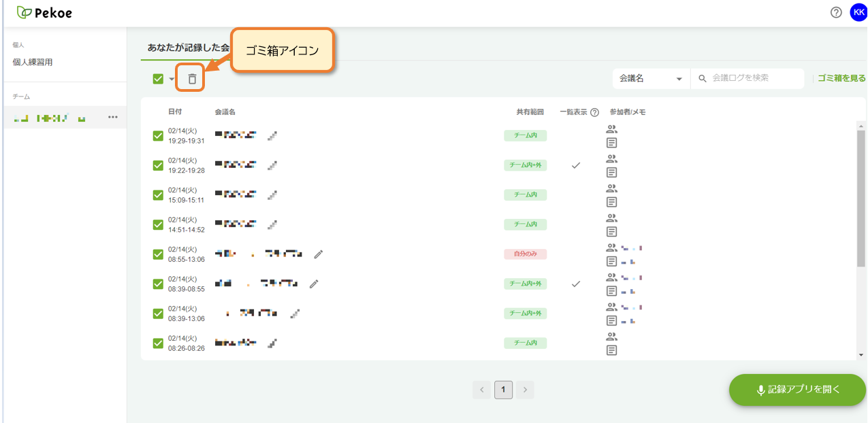
Task: Open the team three-dots more options menu
Action: pyautogui.click(x=113, y=117)
